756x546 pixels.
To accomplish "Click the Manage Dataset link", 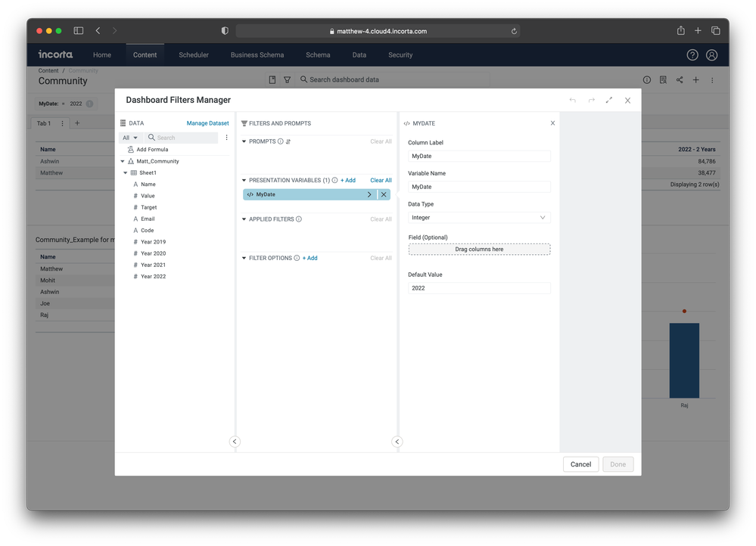I will tap(207, 123).
